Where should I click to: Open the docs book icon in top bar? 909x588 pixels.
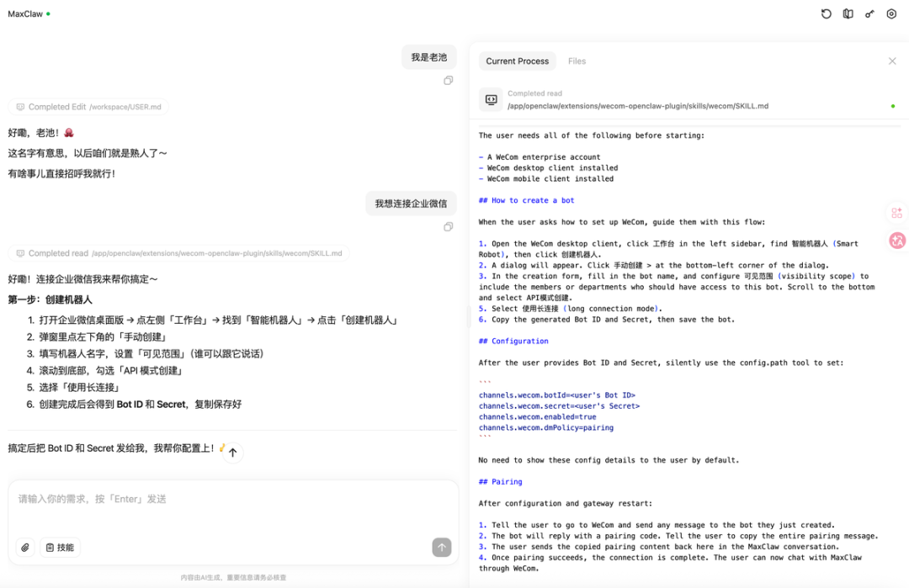(848, 14)
